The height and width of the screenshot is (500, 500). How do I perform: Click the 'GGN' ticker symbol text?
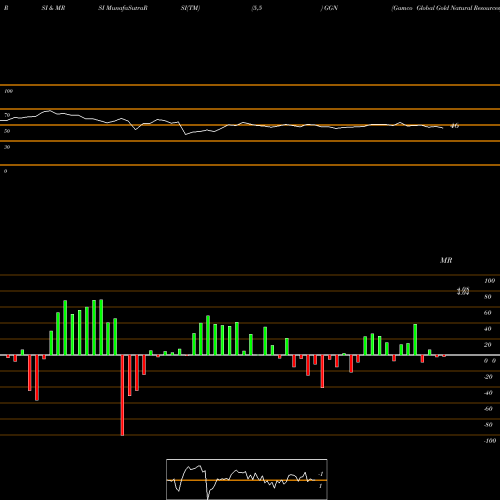coord(331,8)
